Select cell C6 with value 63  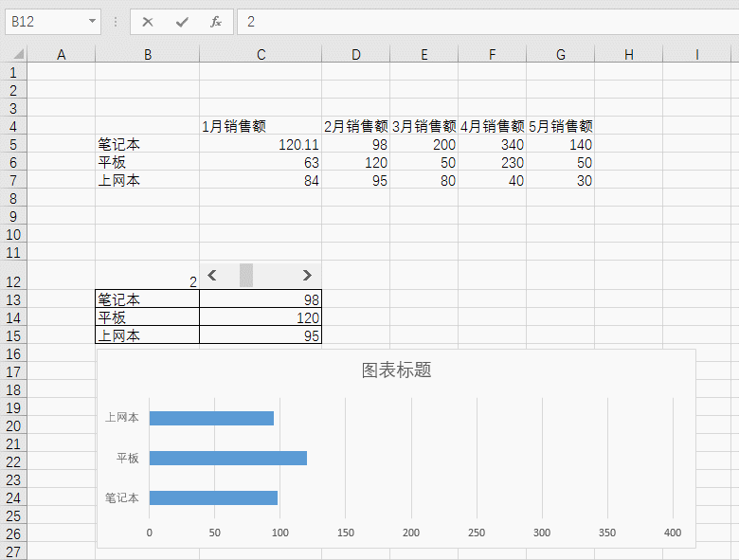tap(261, 162)
